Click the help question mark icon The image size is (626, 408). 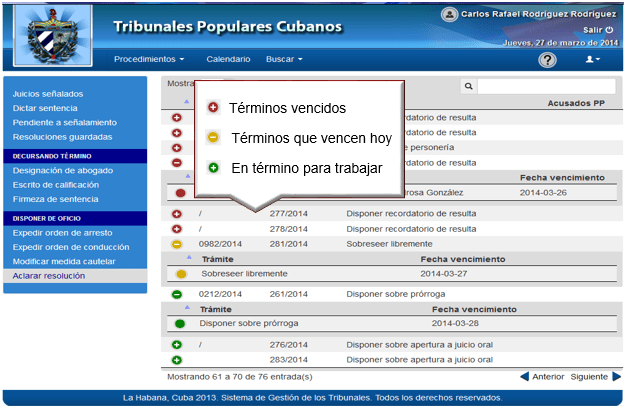(547, 60)
